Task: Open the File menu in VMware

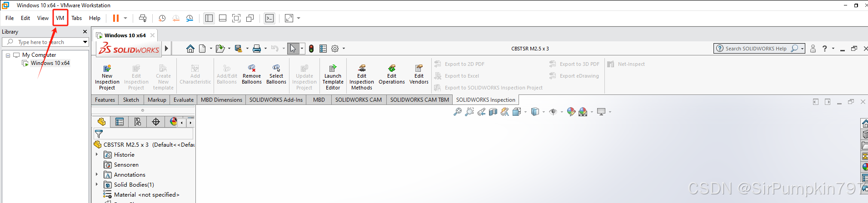Action: (x=10, y=18)
